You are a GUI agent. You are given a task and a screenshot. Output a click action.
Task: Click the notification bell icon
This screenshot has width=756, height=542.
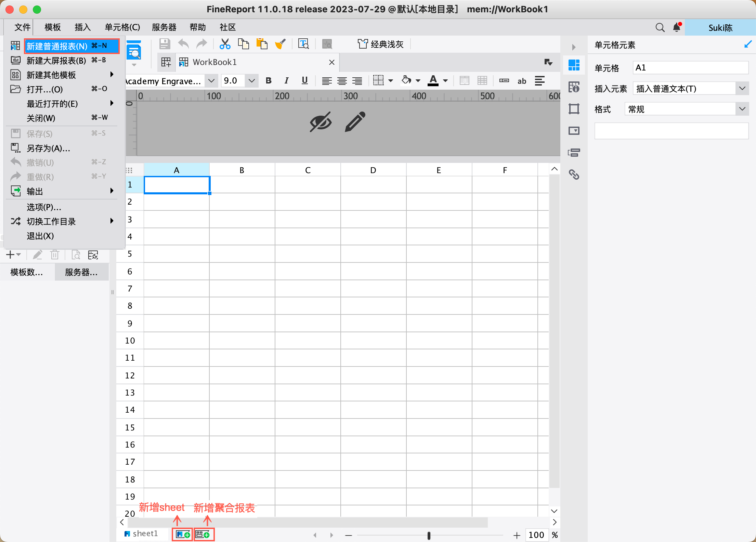[x=677, y=27]
